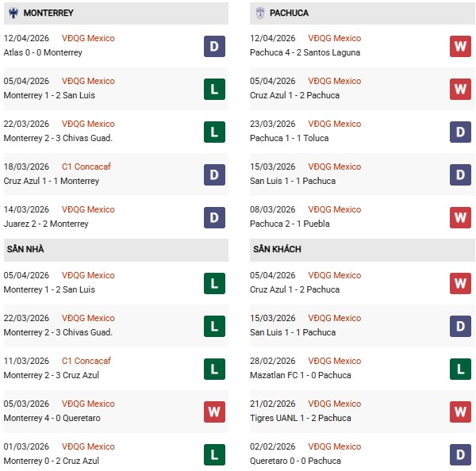
Task: Open the C1 Concacaf link dated 11/03/2026
Action: pyautogui.click(x=88, y=361)
